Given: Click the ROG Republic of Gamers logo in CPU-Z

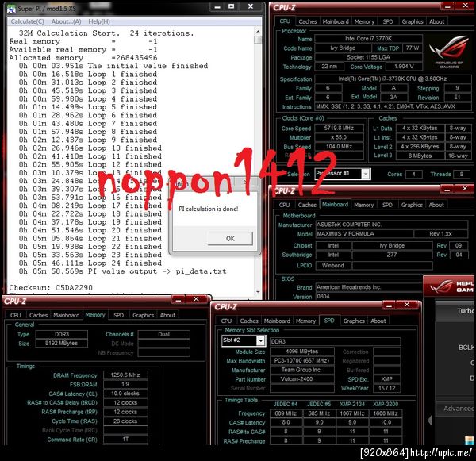Looking at the screenshot, I should [x=449, y=52].
